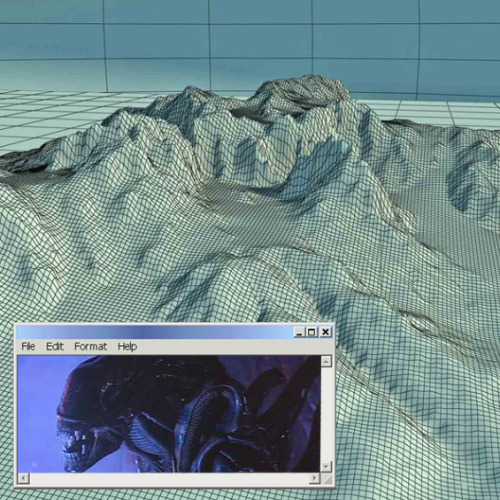The height and width of the screenshot is (500, 500).
Task: Click the horizontal scrollbar track
Action: click(169, 479)
